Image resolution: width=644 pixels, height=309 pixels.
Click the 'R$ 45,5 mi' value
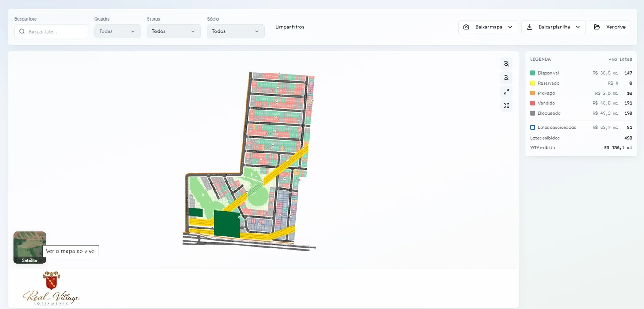pos(605,103)
